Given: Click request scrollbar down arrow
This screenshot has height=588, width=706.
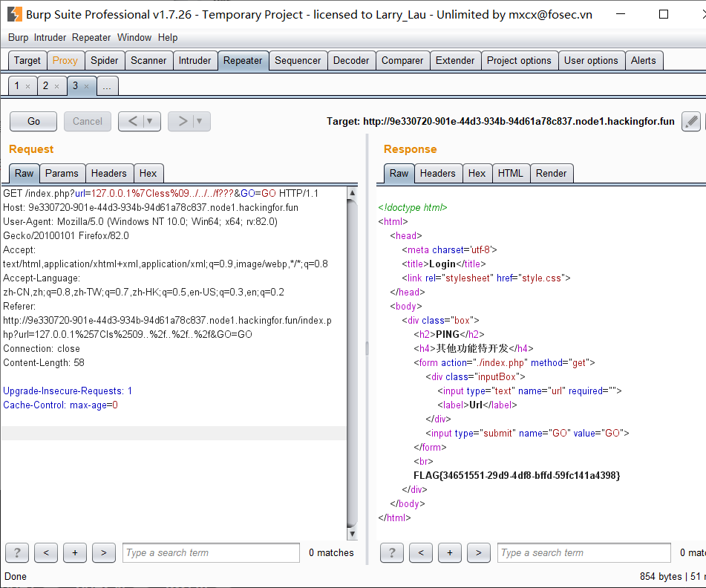Looking at the screenshot, I should [352, 534].
